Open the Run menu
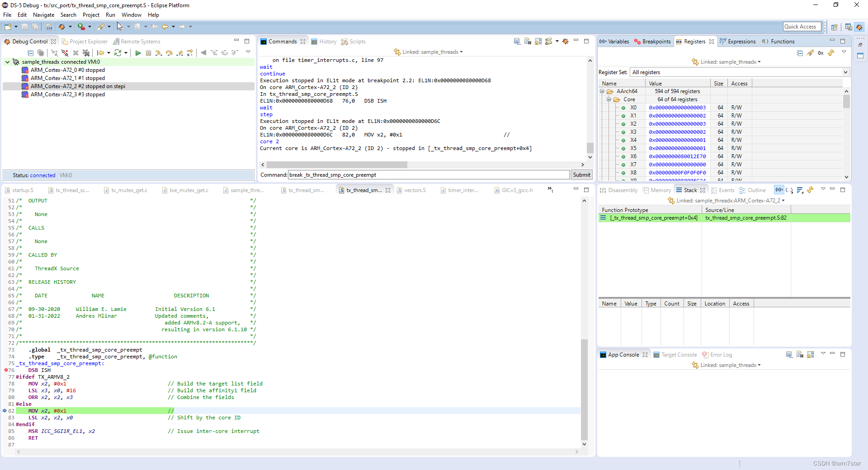Viewport: 868px width, 470px height. (x=110, y=15)
